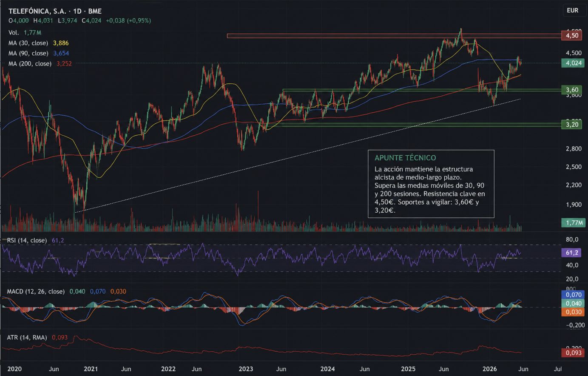Select the MA (90, close) legend
This screenshot has height=376, width=588.
[x=28, y=53]
